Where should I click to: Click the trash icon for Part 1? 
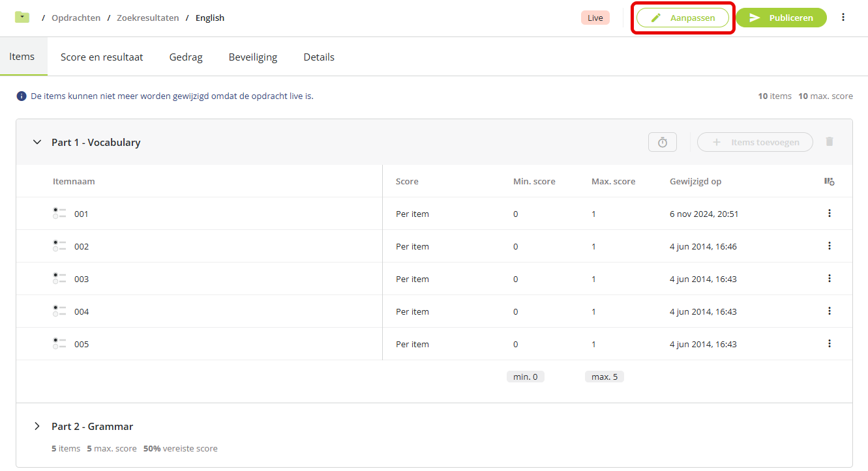(x=830, y=142)
